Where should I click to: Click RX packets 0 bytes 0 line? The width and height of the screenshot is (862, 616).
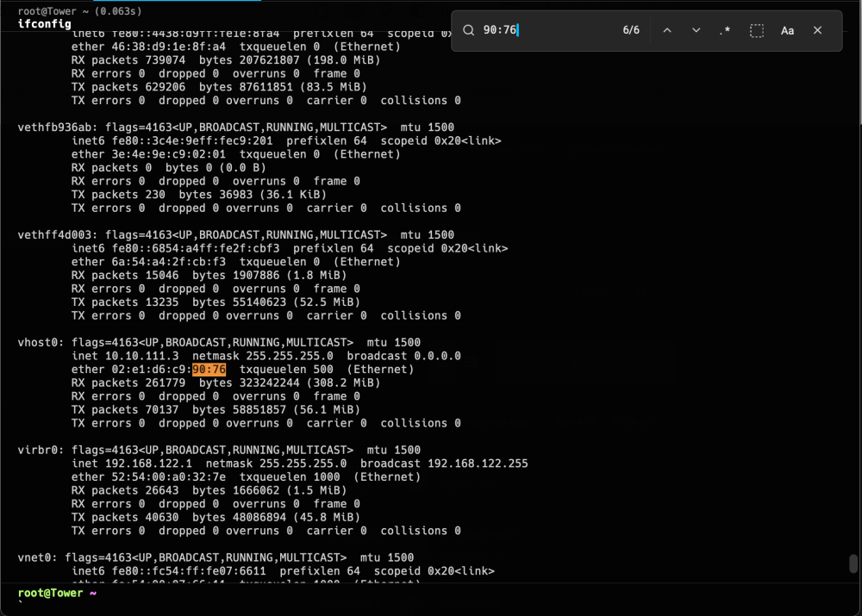(169, 168)
